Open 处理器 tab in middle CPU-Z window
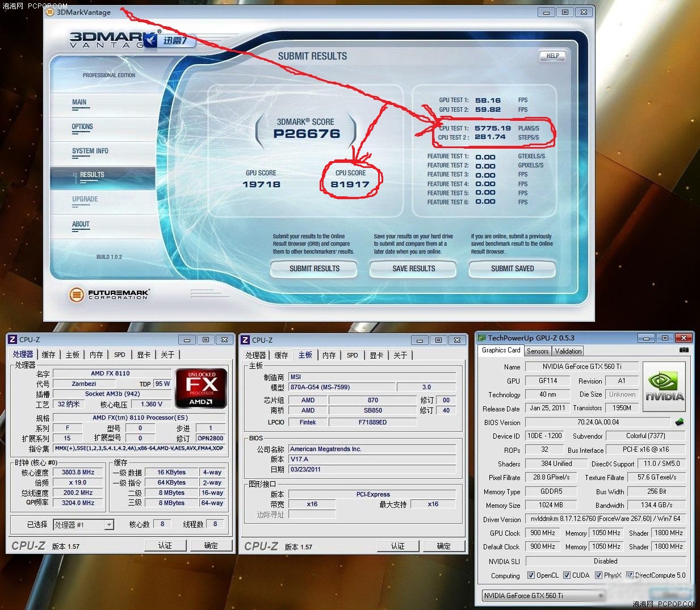Viewport: 700px width, 610px height. pyautogui.click(x=255, y=355)
